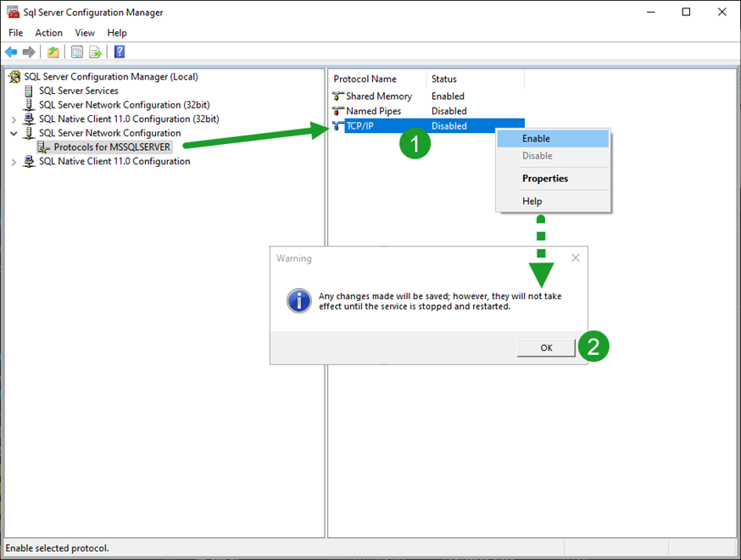Click Disabled status of Named Pipes

point(449,112)
